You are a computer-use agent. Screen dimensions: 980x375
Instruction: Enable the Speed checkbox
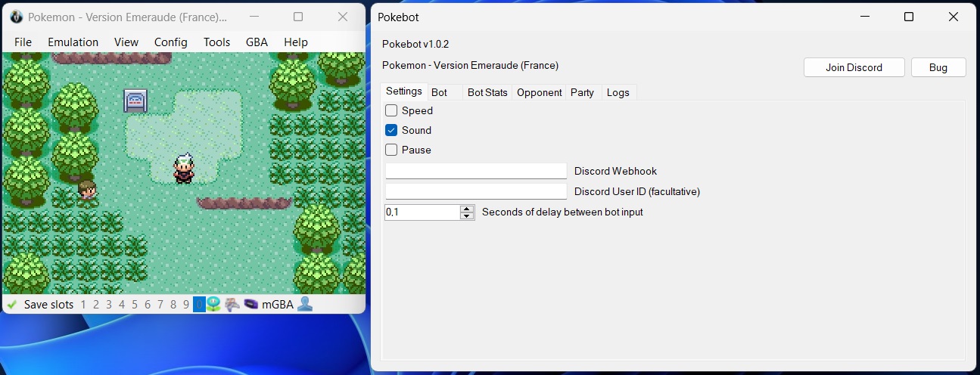pyautogui.click(x=391, y=110)
